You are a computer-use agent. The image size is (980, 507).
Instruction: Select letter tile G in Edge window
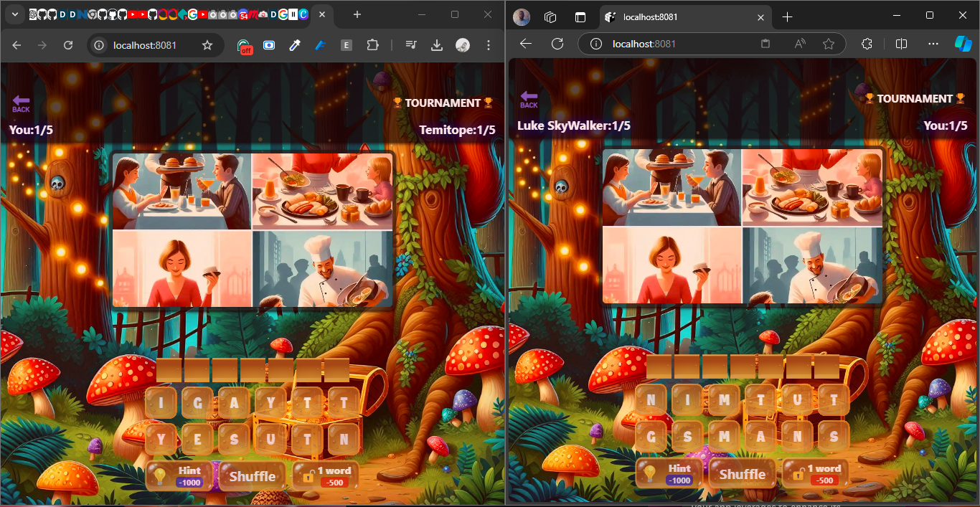pos(651,436)
